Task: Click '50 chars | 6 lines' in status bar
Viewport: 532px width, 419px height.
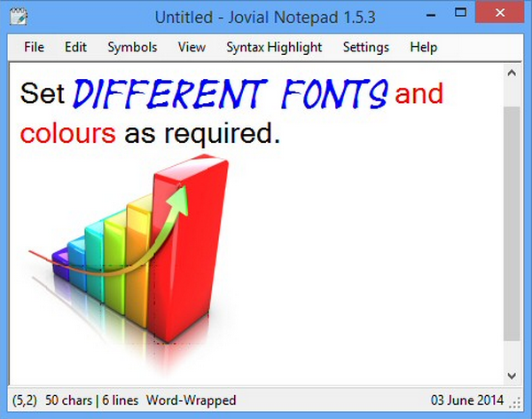Action: (91, 400)
